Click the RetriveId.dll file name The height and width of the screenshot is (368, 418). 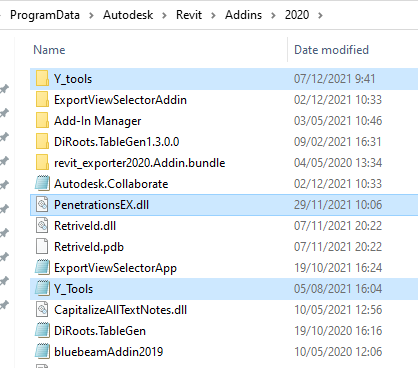tap(85, 226)
